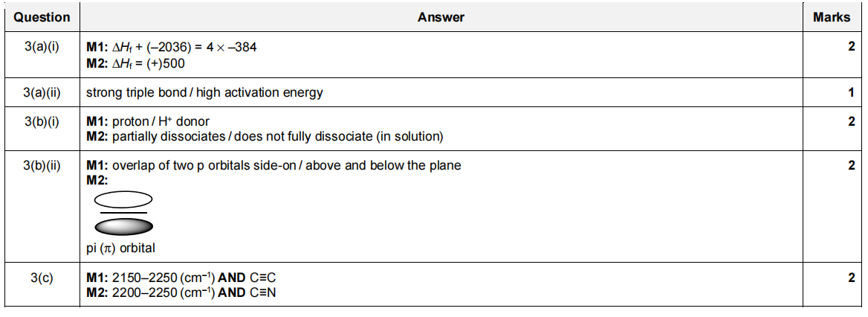This screenshot has width=868, height=317.
Task: Select the "Marks" column header
Action: (x=831, y=17)
